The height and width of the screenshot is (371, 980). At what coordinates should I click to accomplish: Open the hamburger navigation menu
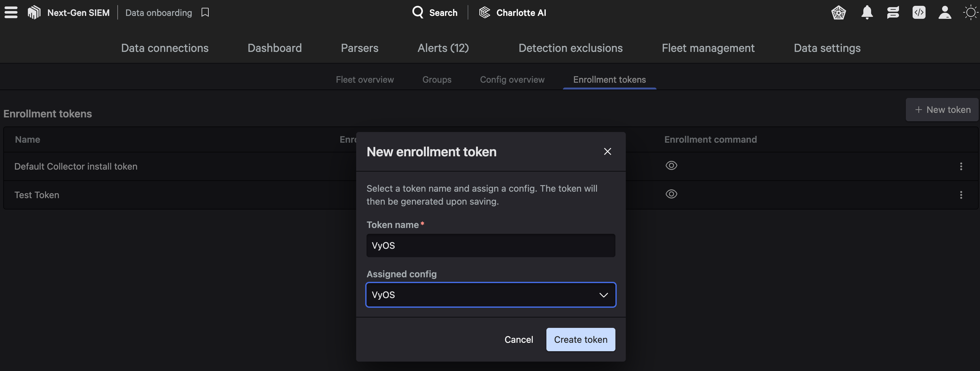point(11,13)
